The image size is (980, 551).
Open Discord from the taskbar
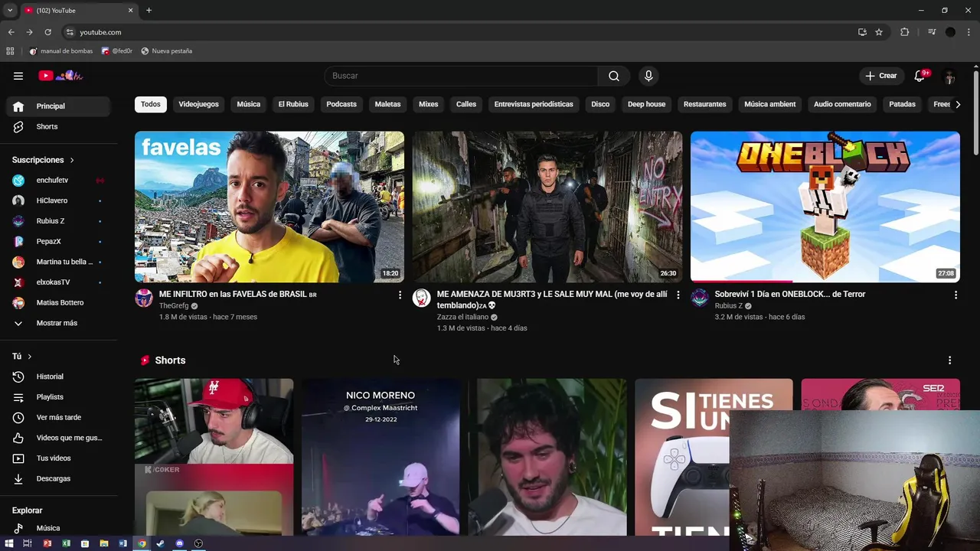pos(180,543)
